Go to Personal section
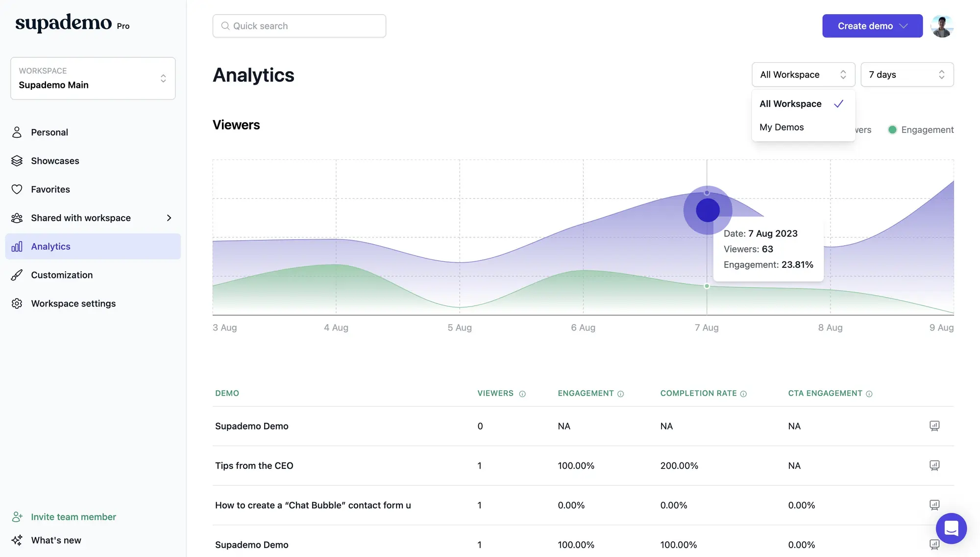Image resolution: width=980 pixels, height=557 pixels. click(93, 132)
